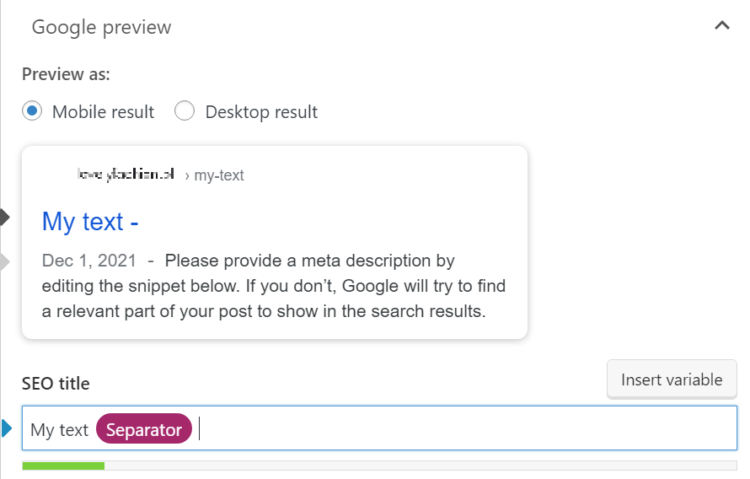Collapse the Google preview panel chevron
This screenshot has height=479, width=750.
click(722, 27)
